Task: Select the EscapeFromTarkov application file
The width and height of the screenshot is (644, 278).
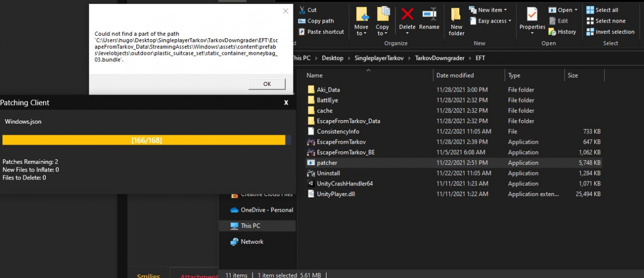Action: [x=341, y=142]
